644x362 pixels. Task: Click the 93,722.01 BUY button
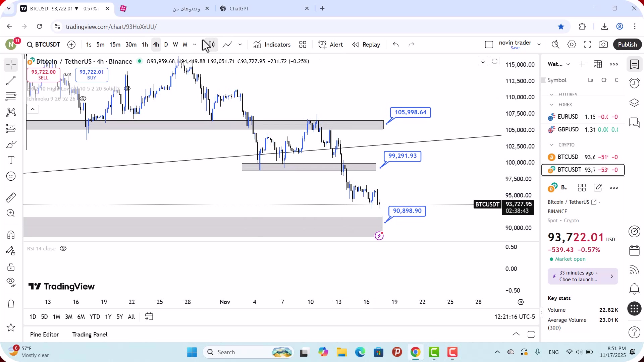92,75
